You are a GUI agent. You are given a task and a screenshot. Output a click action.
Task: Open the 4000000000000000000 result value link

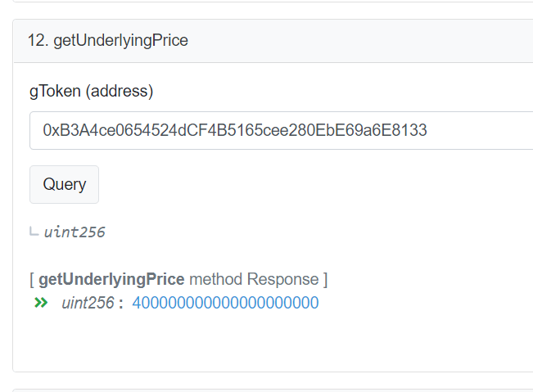point(225,303)
